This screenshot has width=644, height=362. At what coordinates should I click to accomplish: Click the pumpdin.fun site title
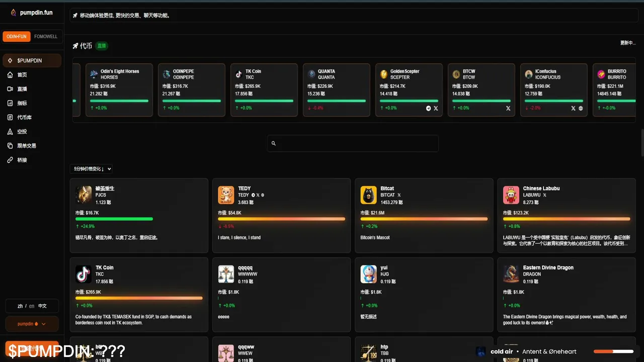pos(36,13)
